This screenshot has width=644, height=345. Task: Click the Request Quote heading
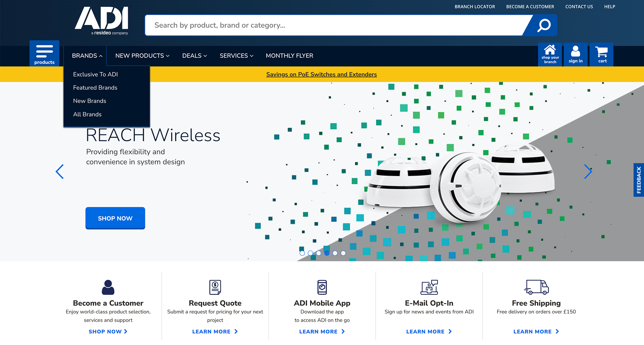pyautogui.click(x=215, y=303)
